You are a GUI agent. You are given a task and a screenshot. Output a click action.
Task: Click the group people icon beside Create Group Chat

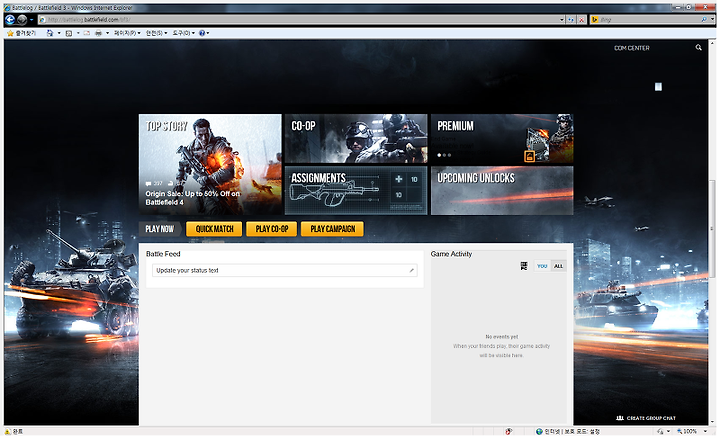click(620, 418)
